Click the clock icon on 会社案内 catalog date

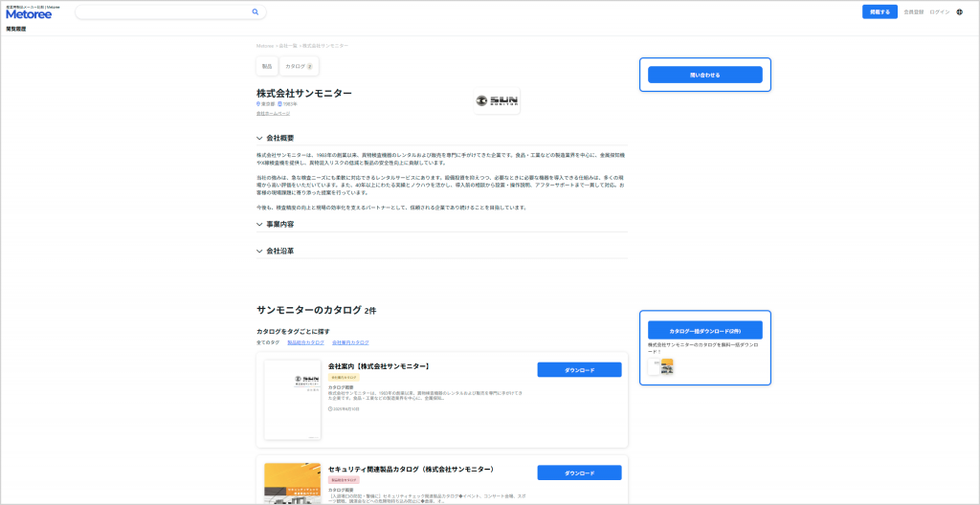click(x=330, y=408)
